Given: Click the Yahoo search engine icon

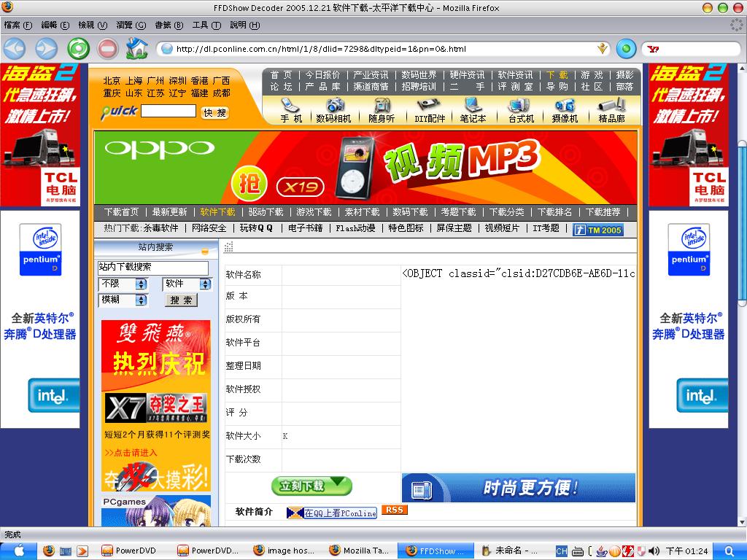Looking at the screenshot, I should pos(653,49).
